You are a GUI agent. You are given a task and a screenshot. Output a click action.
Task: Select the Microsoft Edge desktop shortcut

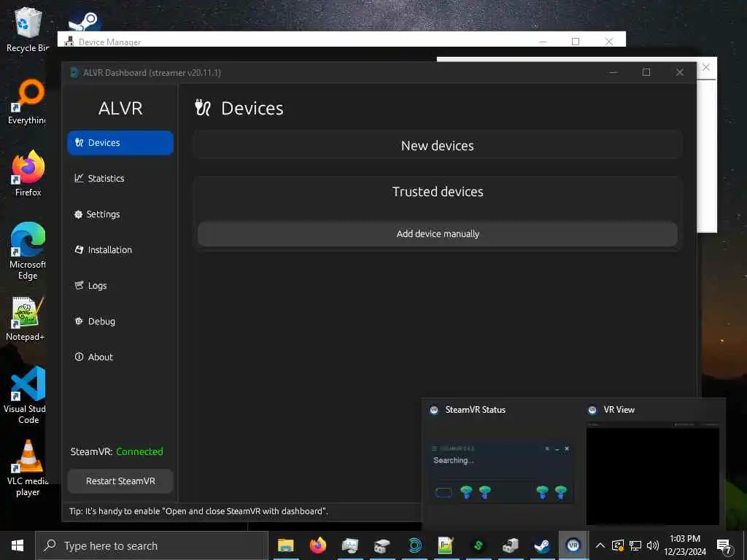click(x=28, y=251)
